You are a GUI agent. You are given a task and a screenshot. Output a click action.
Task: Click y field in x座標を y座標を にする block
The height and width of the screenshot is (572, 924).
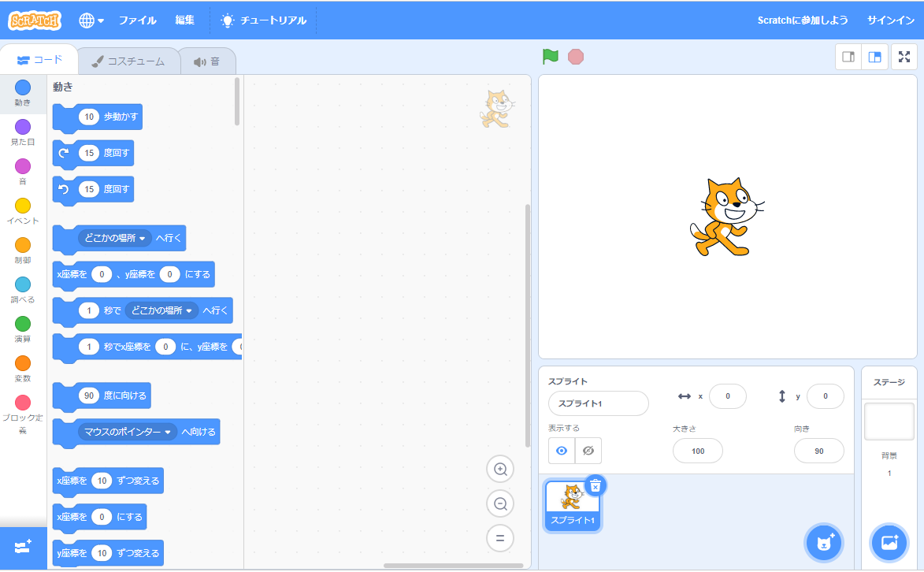(x=169, y=274)
